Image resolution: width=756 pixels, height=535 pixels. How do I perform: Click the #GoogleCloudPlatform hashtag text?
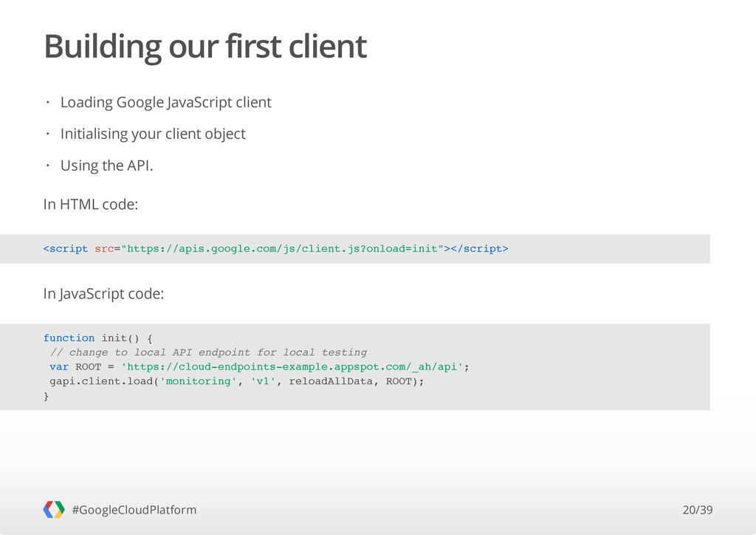(134, 510)
